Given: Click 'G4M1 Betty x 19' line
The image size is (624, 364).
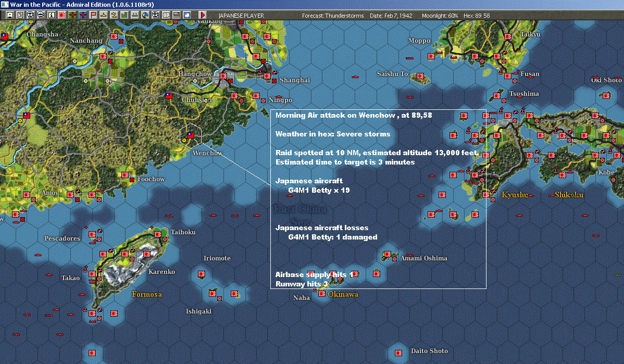Looking at the screenshot, I should click(x=319, y=190).
